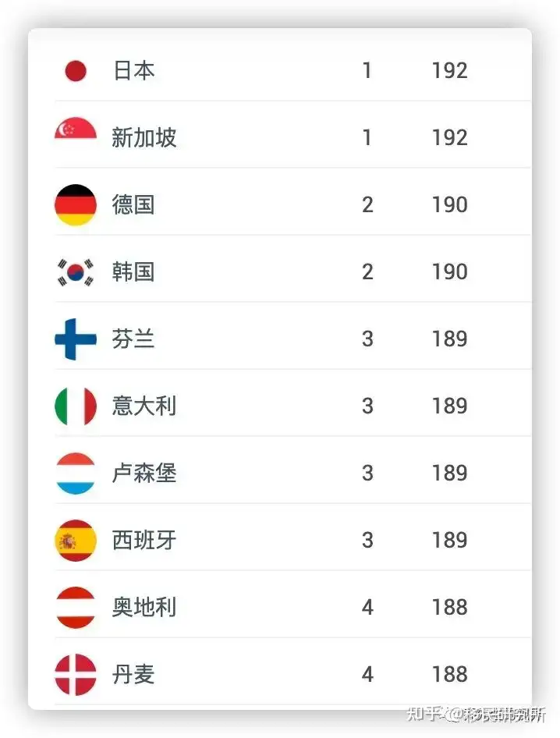This screenshot has width=560, height=738.
Task: Tap the Luxembourg flag icon
Action: click(x=76, y=474)
